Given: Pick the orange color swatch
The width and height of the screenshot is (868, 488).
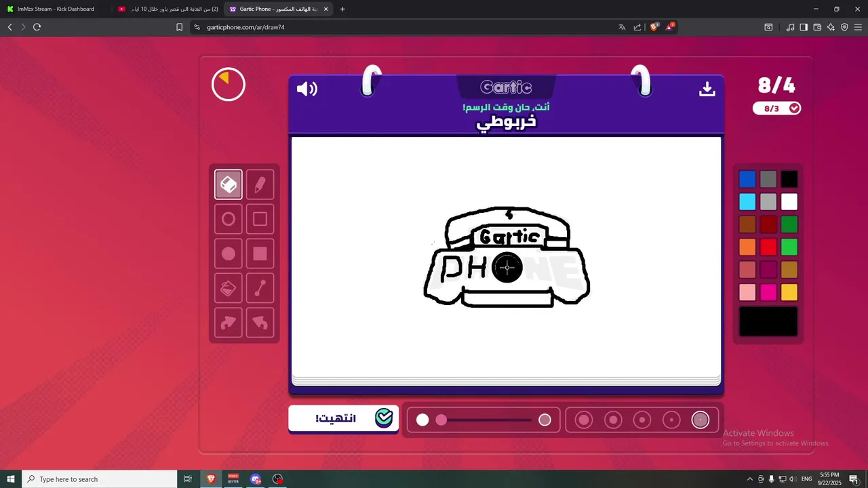Looking at the screenshot, I should pos(747,247).
